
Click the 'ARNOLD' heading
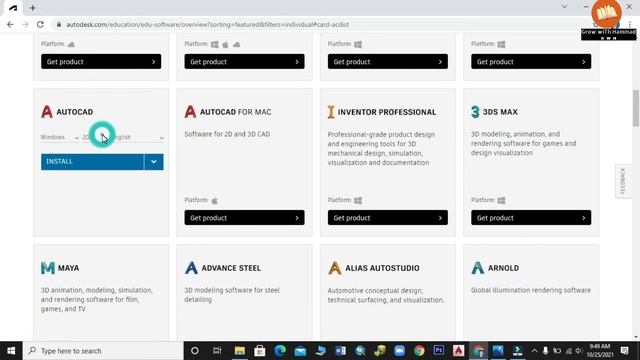pos(504,268)
